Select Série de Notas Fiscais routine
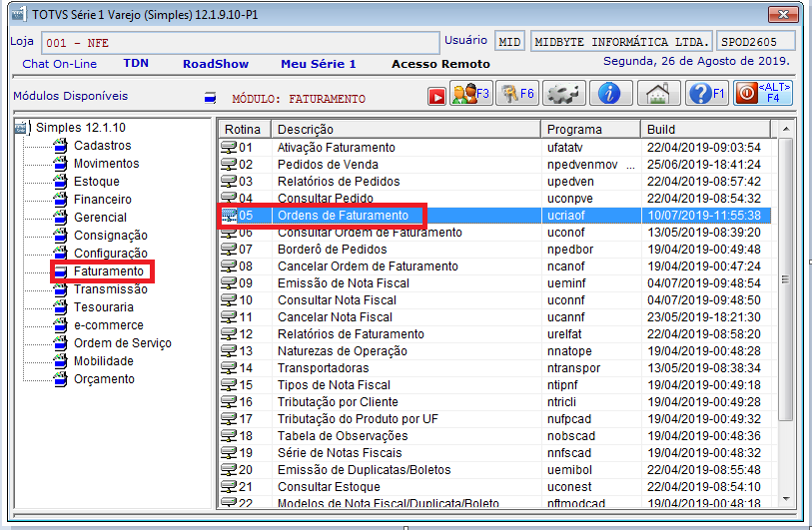 click(x=495, y=453)
